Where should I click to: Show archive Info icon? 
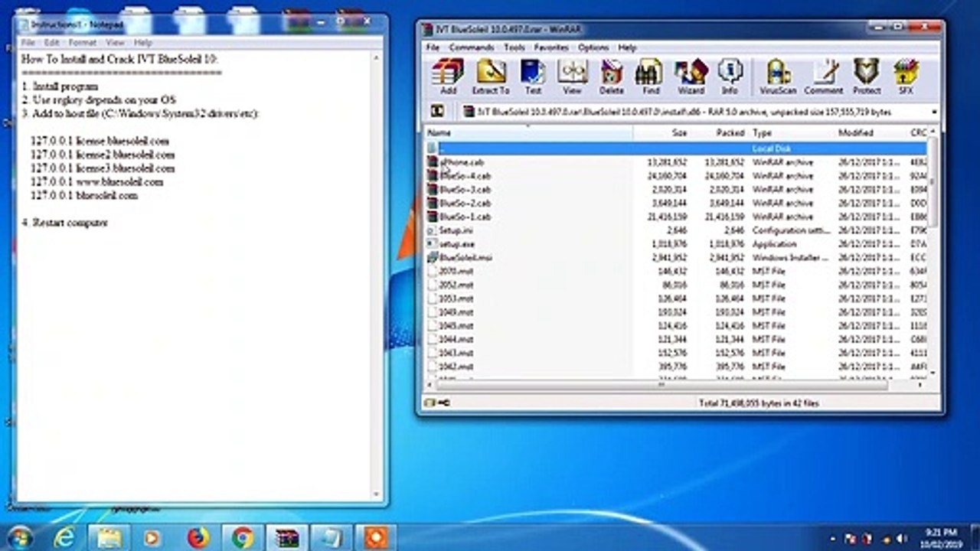coord(730,77)
